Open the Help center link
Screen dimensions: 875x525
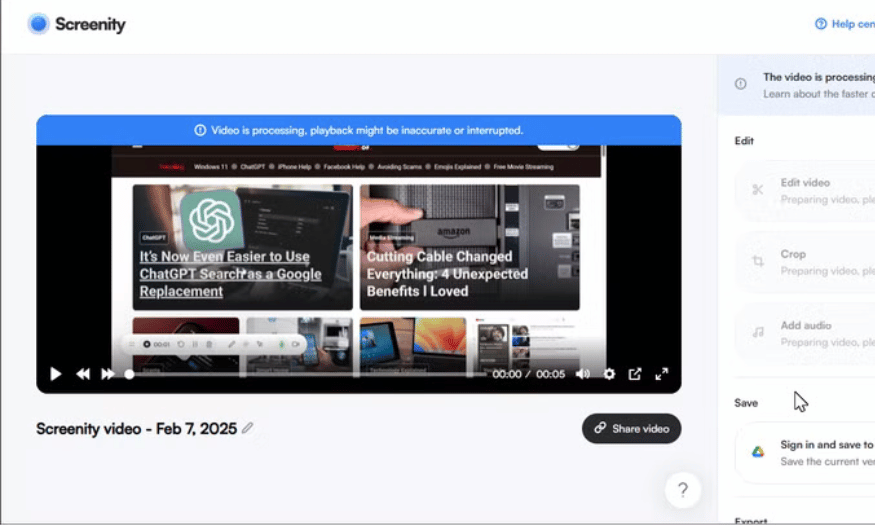click(x=844, y=24)
